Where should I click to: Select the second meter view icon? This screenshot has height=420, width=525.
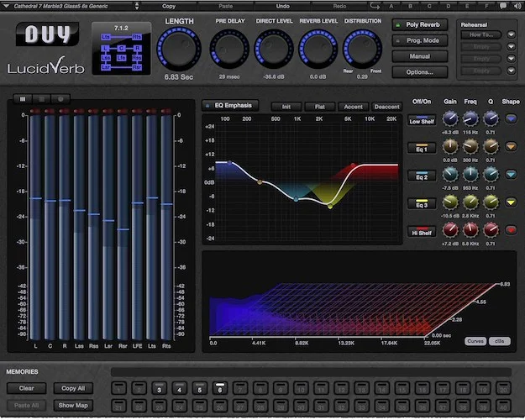[x=42, y=99]
